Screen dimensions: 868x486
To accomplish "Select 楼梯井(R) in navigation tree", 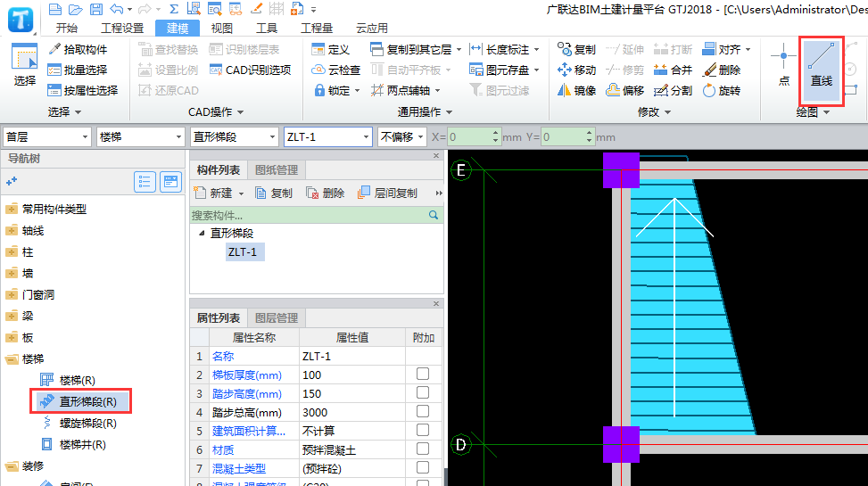I will pos(75,444).
